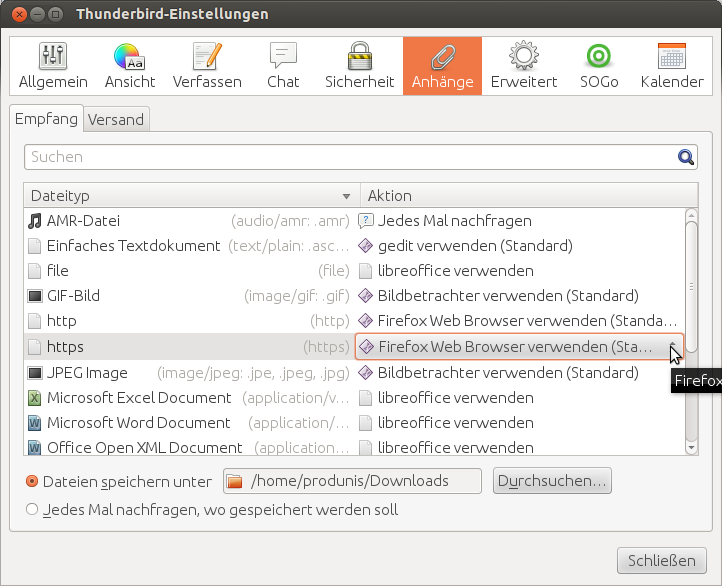Screen dimensions: 722x586
Task: Click the scrollbar down arrow
Action: pos(691,448)
